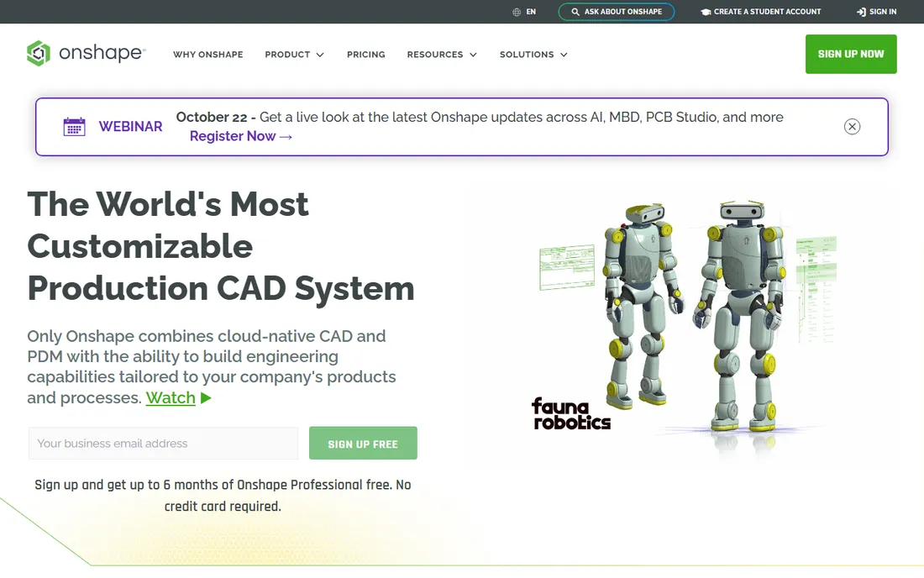The width and height of the screenshot is (924, 578).
Task: Open the Pricing page
Action: point(366,55)
